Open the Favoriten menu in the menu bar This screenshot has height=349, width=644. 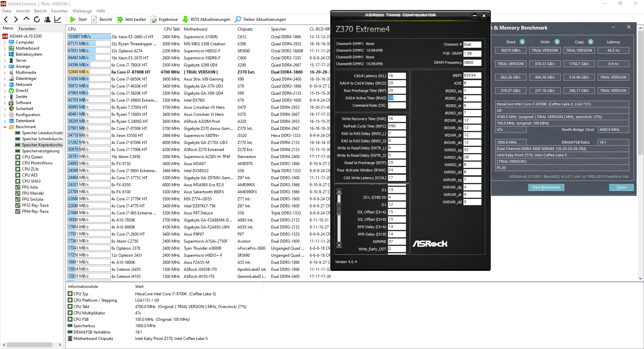tap(59, 11)
